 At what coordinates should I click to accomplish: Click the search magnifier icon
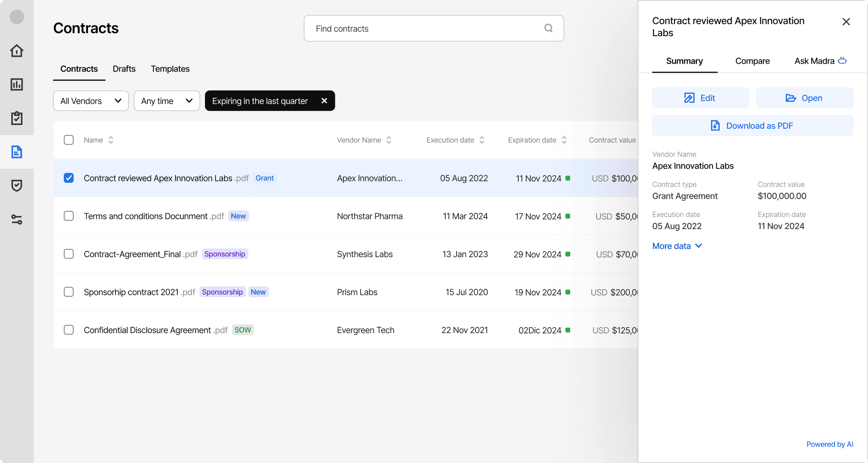548,28
